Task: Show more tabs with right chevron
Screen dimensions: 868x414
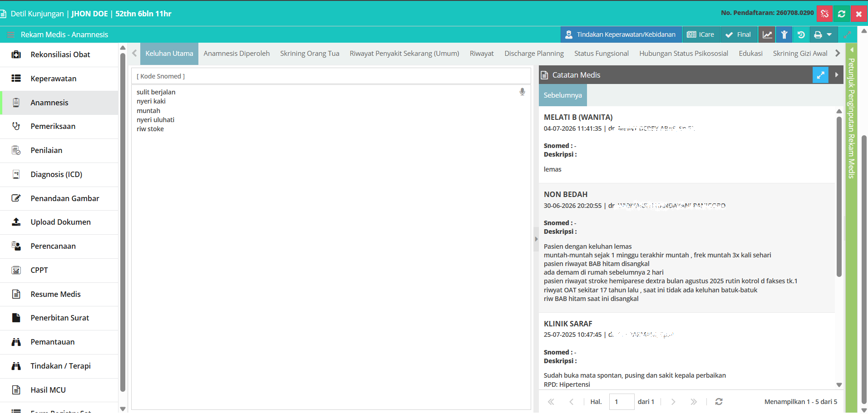Action: (838, 53)
